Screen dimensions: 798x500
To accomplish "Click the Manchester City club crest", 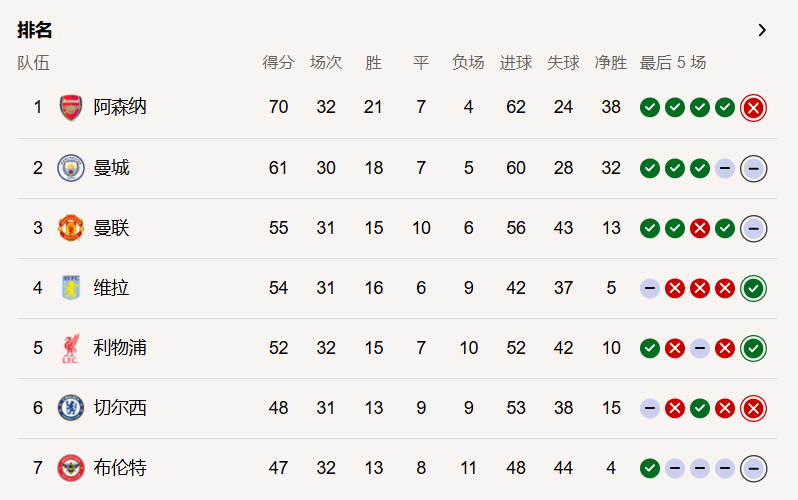I will click(x=70, y=167).
